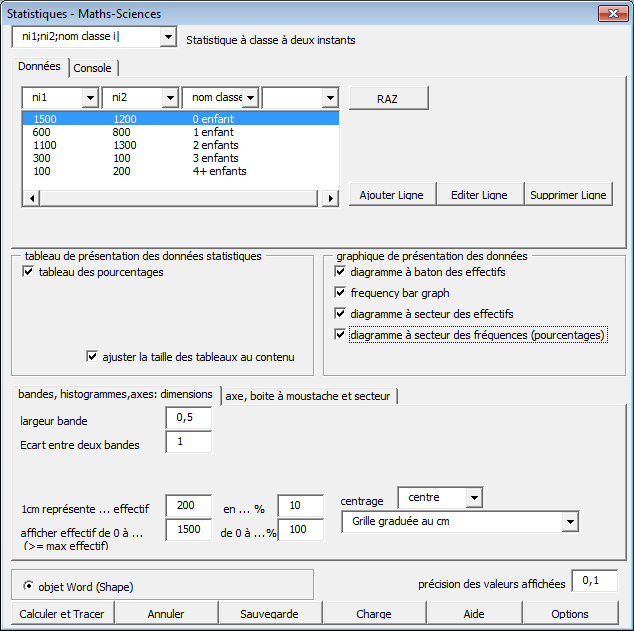Click the 1cm représente effectif field
The height and width of the screenshot is (631, 634).
pos(189,505)
